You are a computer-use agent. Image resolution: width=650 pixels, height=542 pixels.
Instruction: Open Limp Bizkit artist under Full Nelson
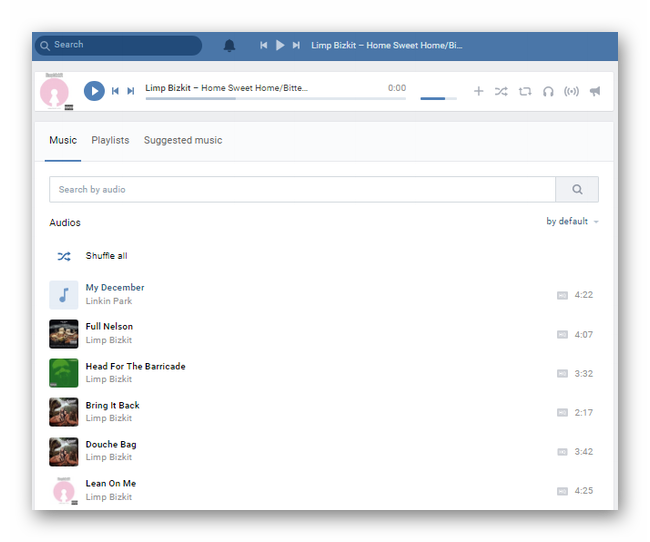[x=109, y=340]
